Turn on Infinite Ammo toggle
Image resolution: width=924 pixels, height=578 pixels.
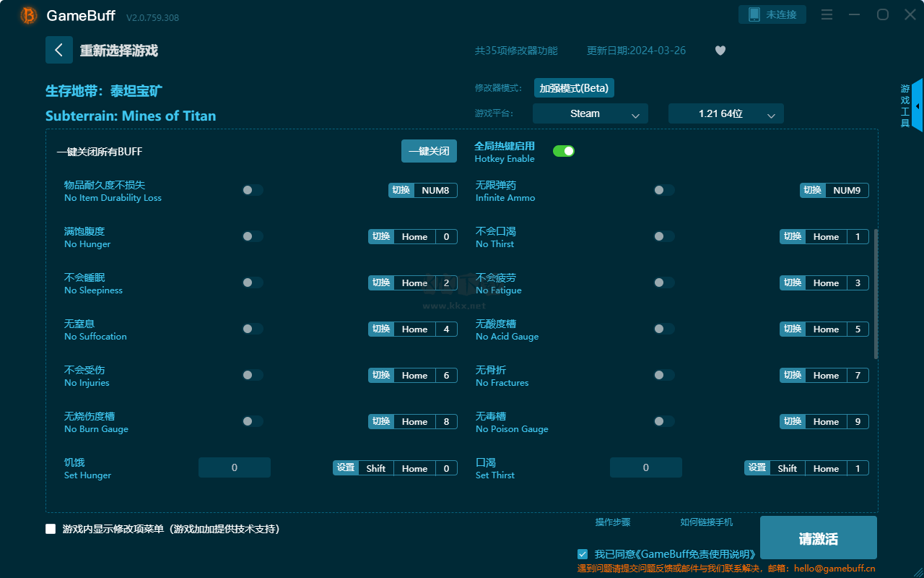pos(663,190)
